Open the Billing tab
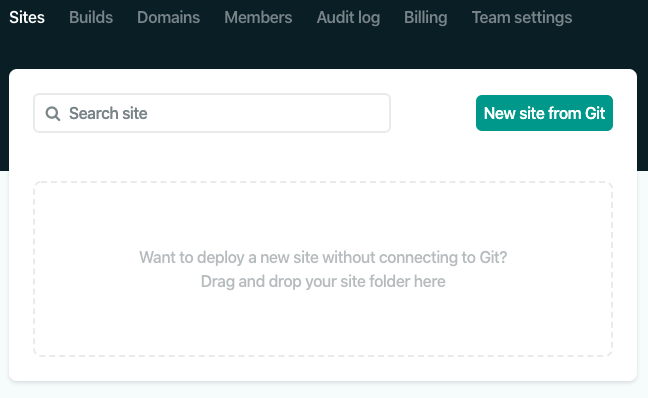The image size is (648, 398). coord(426,17)
